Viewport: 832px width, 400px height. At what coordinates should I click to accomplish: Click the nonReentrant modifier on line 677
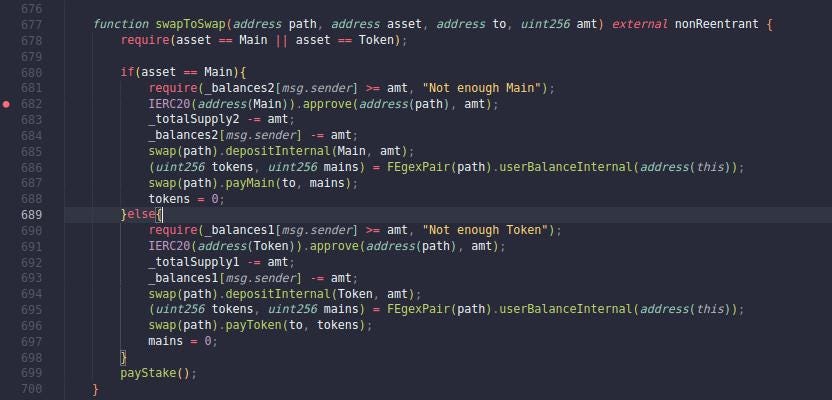[717, 24]
